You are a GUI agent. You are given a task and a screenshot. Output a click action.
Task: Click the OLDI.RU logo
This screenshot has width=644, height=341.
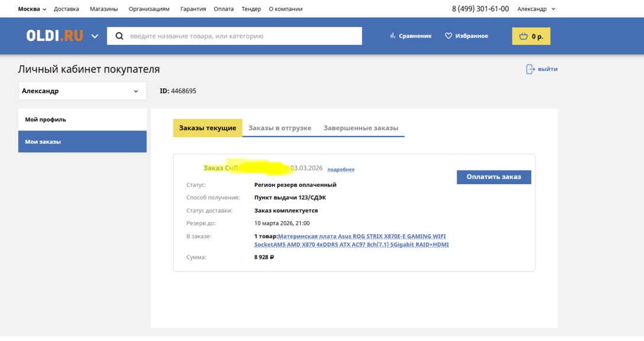pos(54,36)
